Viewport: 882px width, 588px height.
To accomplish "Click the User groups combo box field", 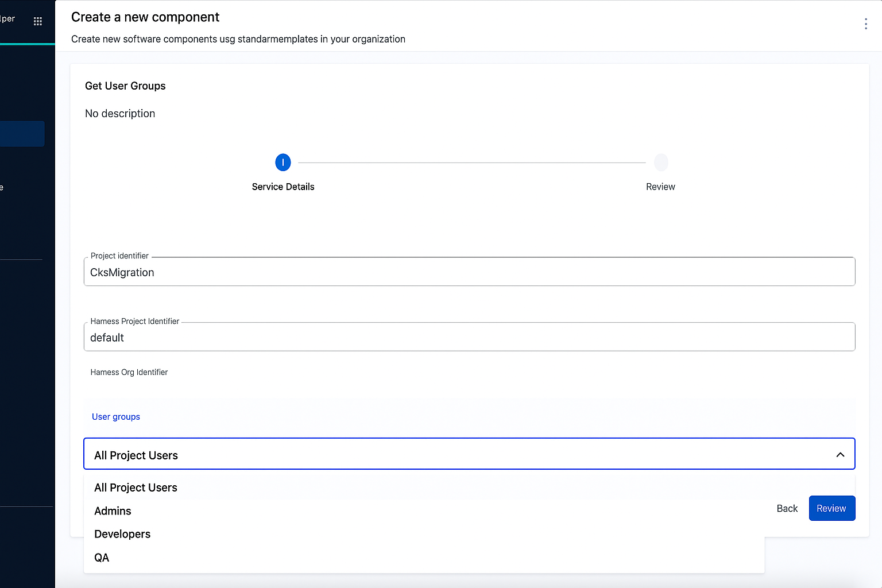I will pyautogui.click(x=459, y=454).
